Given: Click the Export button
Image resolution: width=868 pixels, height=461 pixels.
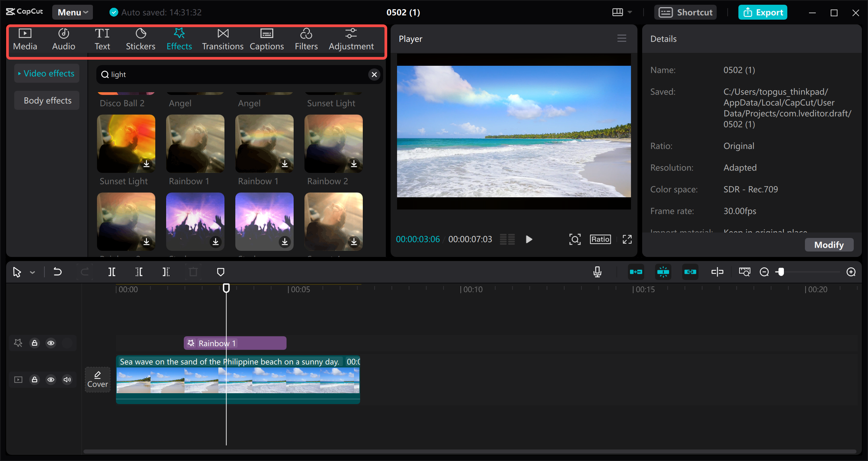Looking at the screenshot, I should pos(763,12).
